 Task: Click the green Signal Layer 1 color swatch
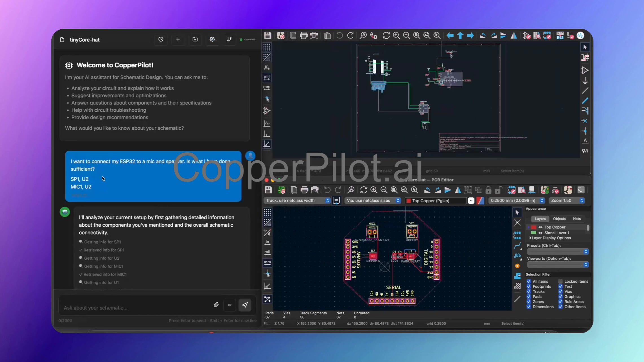tap(533, 233)
